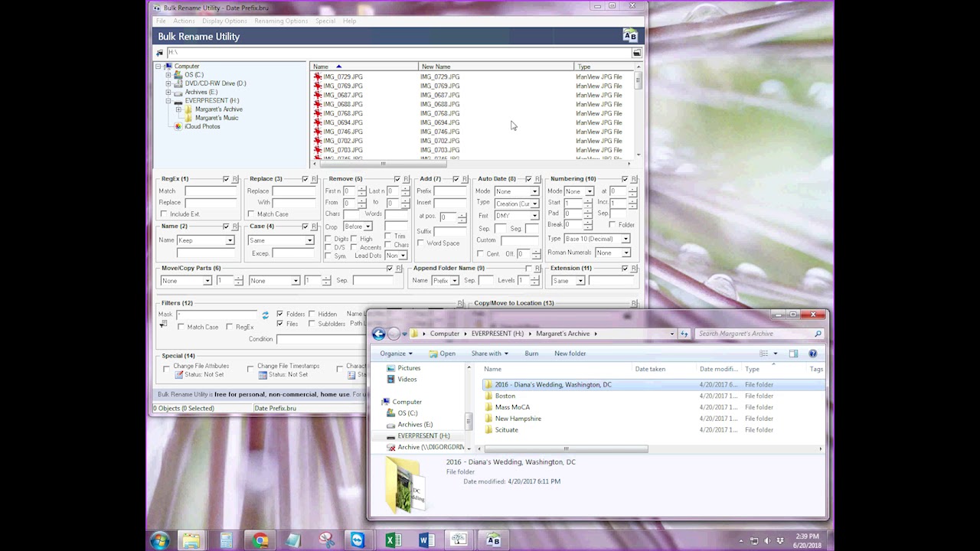This screenshot has width=980, height=551.
Task: Toggle the Explorer preview pane icon
Action: click(793, 354)
